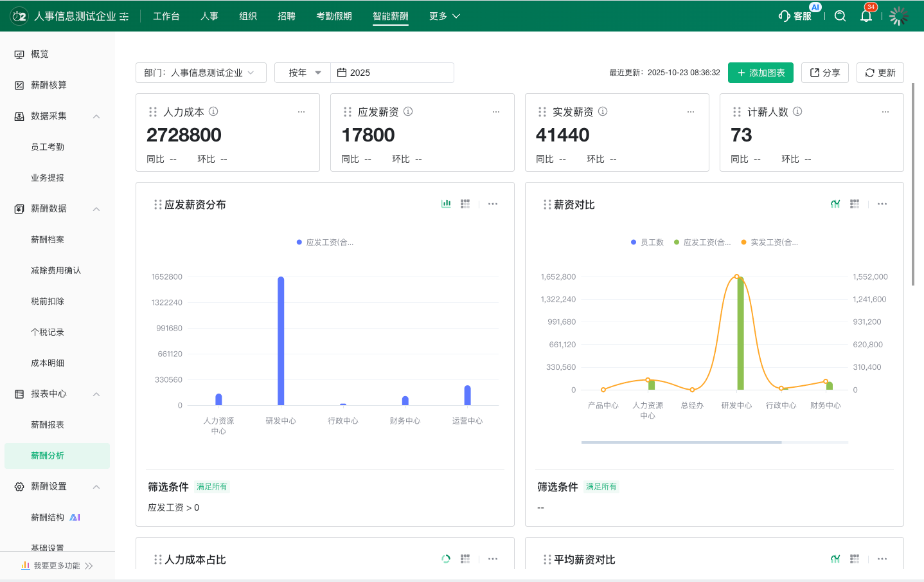Click the table view icon in 薪资对比
Image resolution: width=924 pixels, height=582 pixels.
tap(855, 204)
